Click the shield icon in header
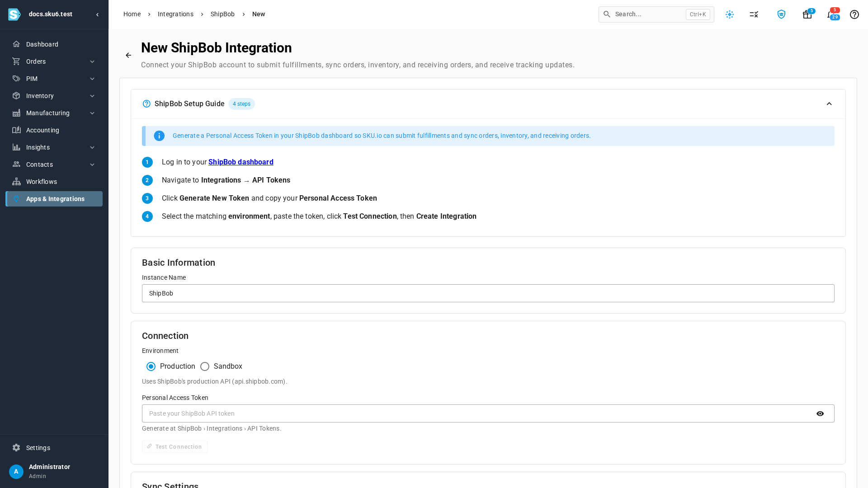This screenshot has height=488, width=868. (x=781, y=14)
